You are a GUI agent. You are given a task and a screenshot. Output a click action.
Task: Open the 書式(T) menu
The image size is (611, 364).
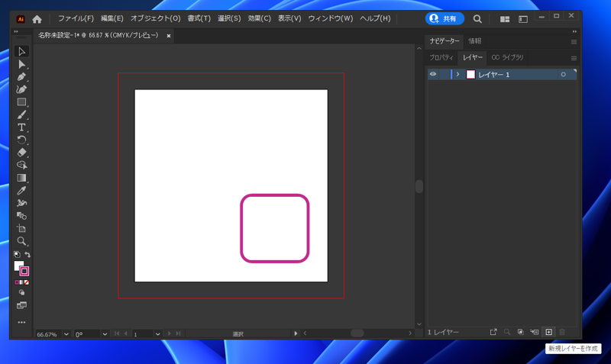199,18
